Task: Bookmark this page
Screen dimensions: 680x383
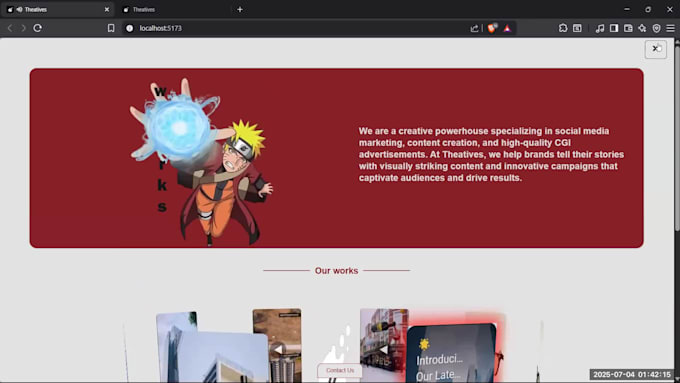Action: point(111,28)
